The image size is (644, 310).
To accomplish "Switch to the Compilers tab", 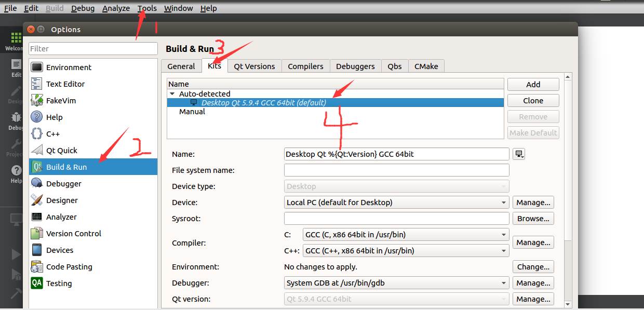I will [305, 66].
